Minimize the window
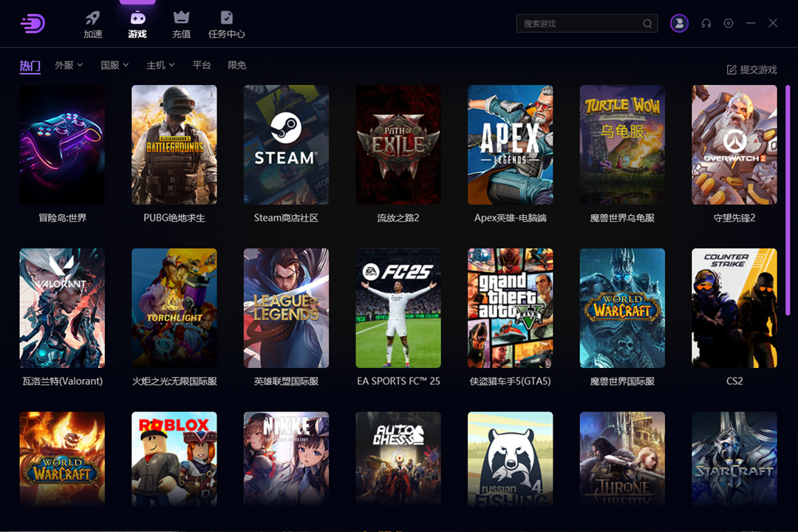Screen dimensions: 798x532 pos(751,24)
